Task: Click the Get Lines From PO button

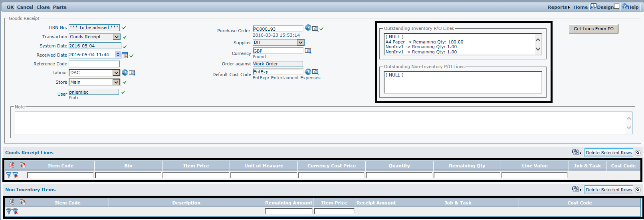Action: click(x=593, y=29)
